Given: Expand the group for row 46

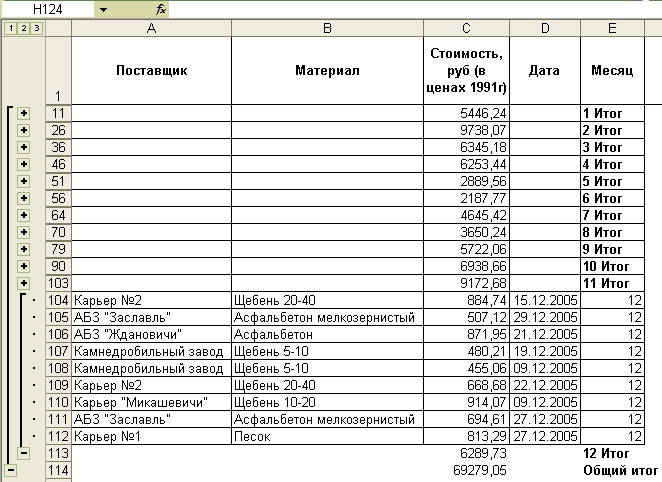Looking at the screenshot, I should pos(24,164).
